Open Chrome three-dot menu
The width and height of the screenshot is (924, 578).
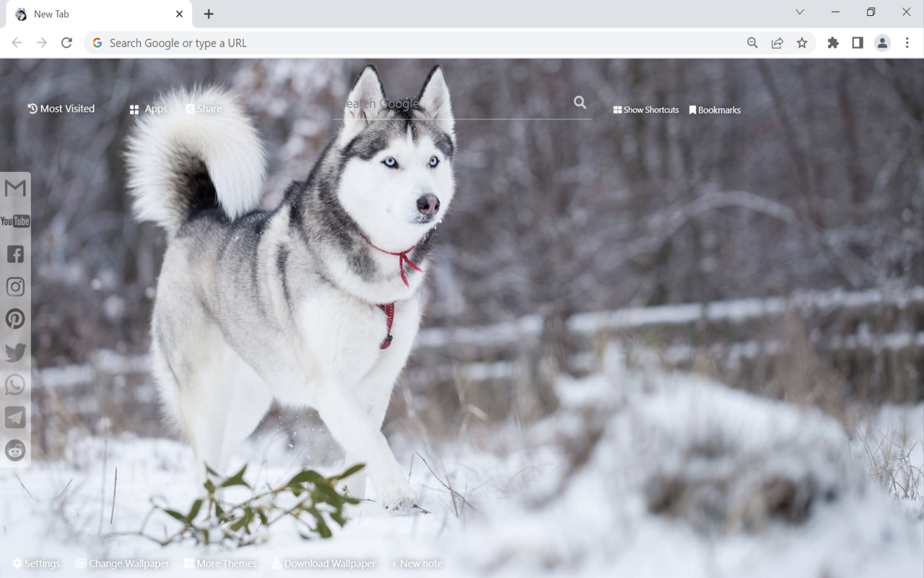(907, 43)
